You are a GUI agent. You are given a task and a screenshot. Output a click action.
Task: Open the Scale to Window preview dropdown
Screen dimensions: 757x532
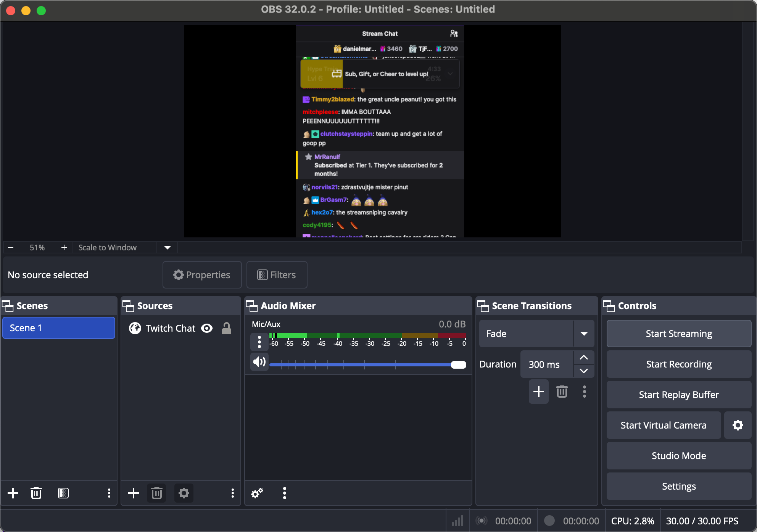tap(167, 247)
